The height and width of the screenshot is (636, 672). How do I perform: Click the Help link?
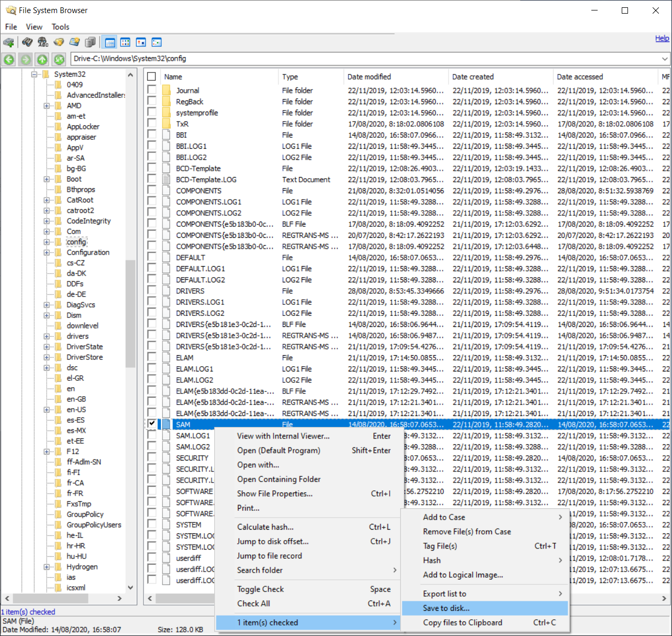tap(662, 38)
